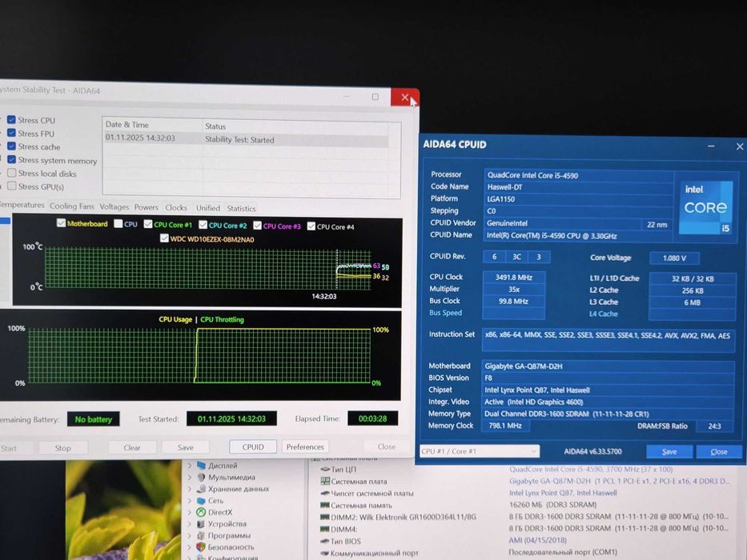Toggle Motherboard temperature graph checkbox

tap(61, 223)
